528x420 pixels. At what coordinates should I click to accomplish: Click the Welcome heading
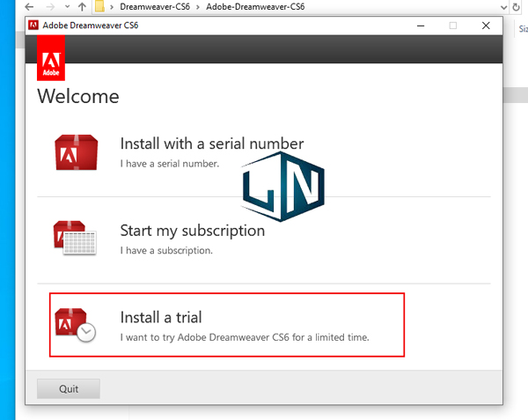pyautogui.click(x=78, y=96)
